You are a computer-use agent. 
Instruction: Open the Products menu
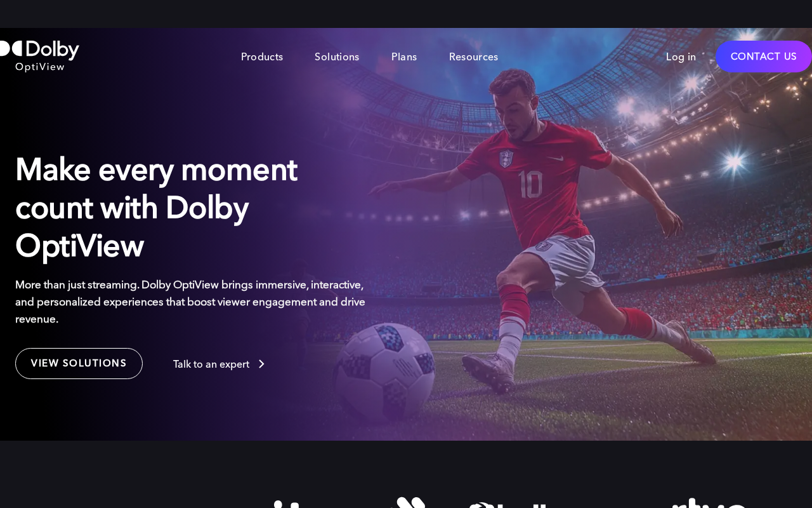coord(262,57)
